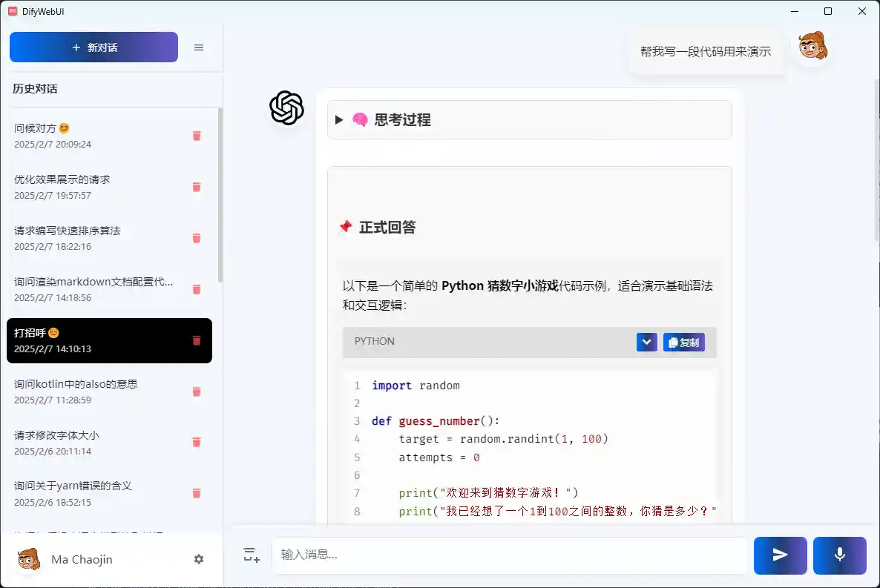This screenshot has width=880, height=588.
Task: Click the DifyWebUI app icon in title bar
Action: coord(13,11)
